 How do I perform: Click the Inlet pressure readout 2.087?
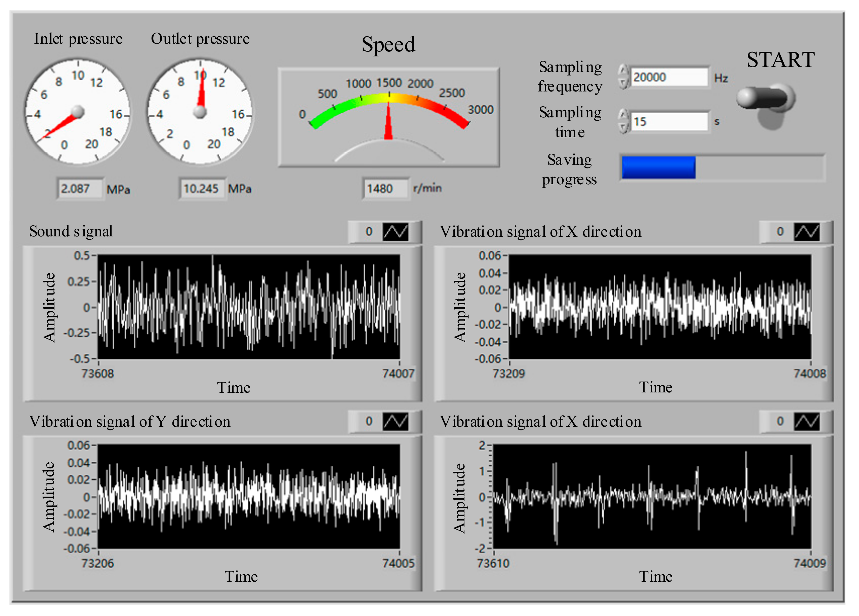point(80,188)
